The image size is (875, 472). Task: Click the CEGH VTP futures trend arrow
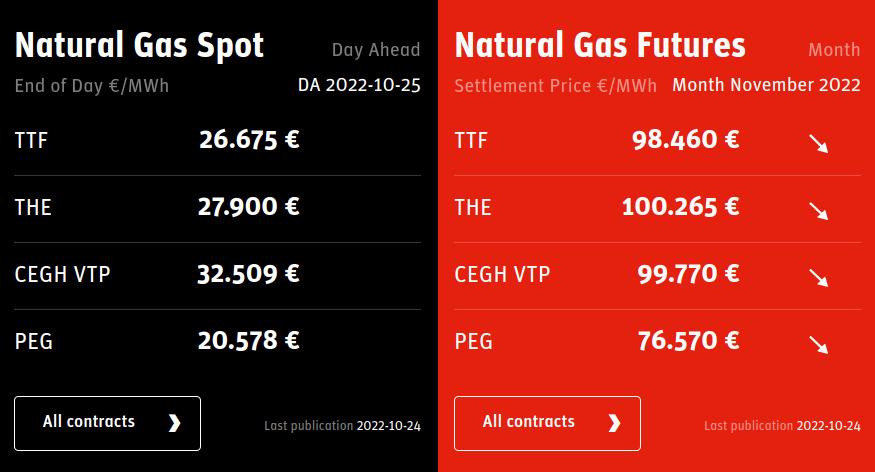click(819, 278)
